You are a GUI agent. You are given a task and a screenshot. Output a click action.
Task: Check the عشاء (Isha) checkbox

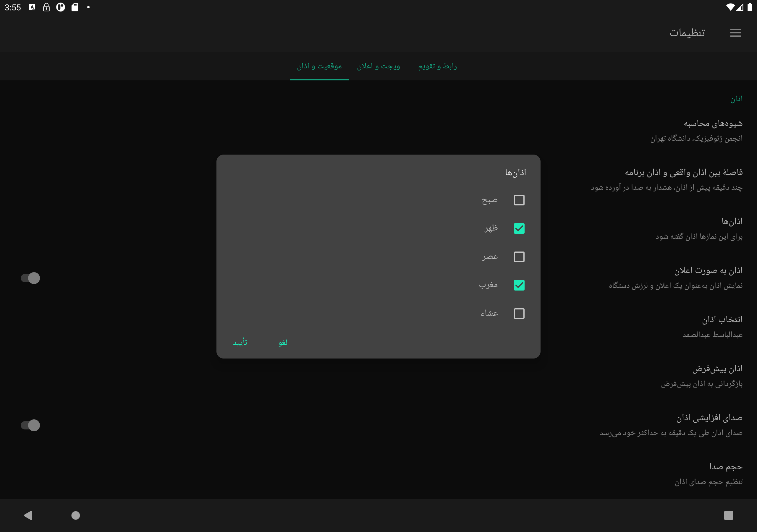pos(519,314)
